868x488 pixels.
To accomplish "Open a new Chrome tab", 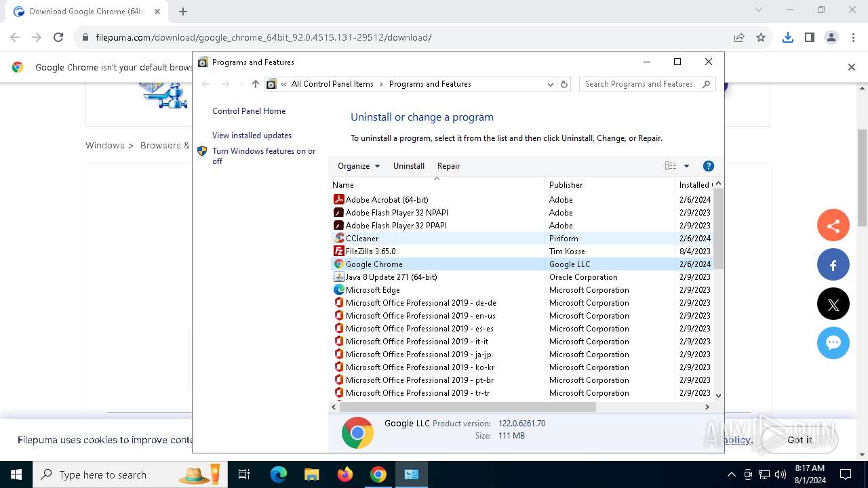I will [x=183, y=12].
